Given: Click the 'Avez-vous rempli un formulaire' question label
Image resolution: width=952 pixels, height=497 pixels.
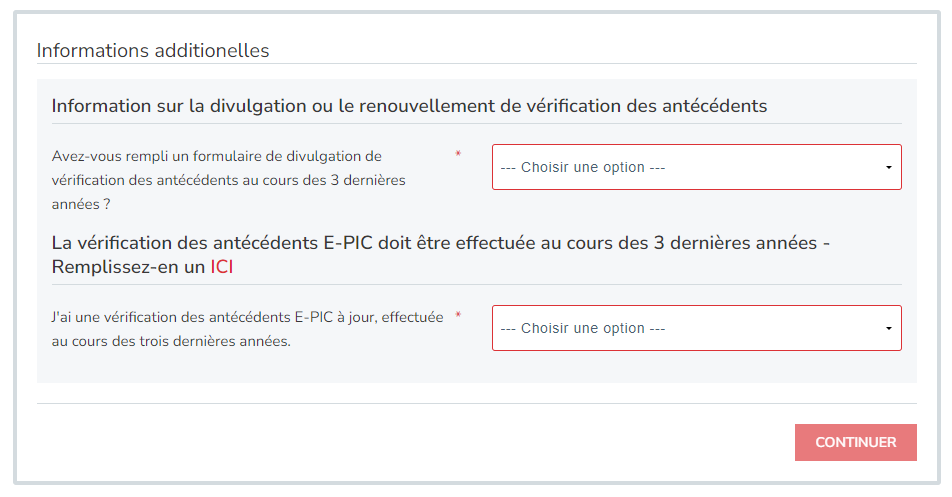Looking at the screenshot, I should click(228, 180).
